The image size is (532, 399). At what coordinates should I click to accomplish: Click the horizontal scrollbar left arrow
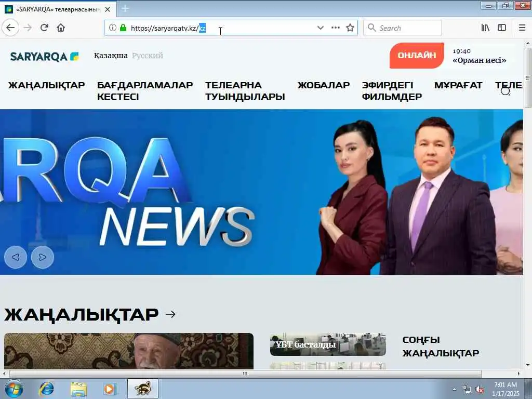pos(4,374)
